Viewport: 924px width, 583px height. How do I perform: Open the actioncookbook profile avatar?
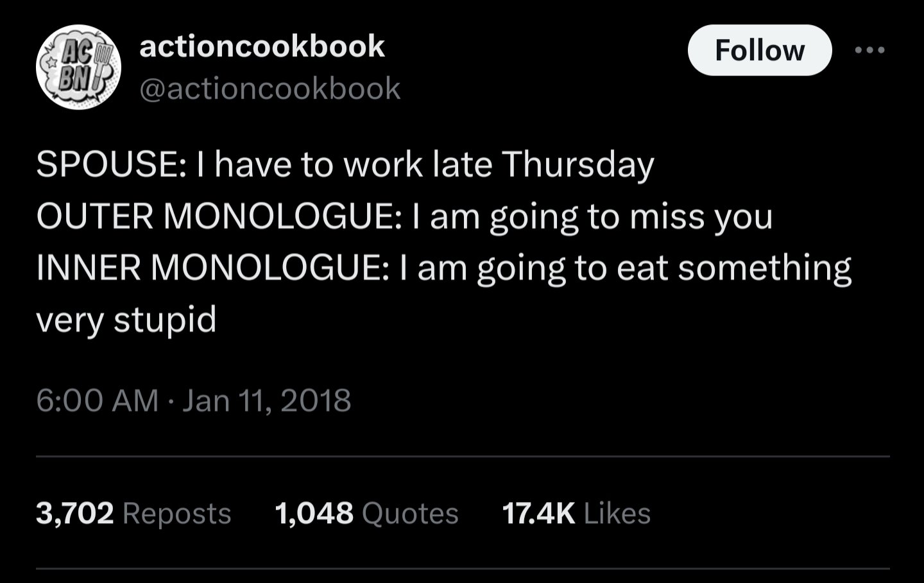pos(78,67)
